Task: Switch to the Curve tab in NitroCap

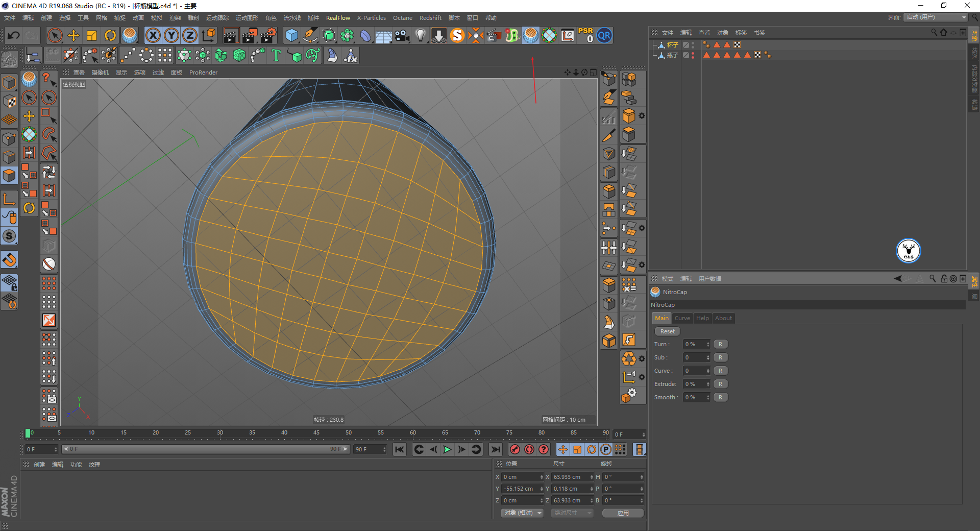Action: (x=682, y=318)
